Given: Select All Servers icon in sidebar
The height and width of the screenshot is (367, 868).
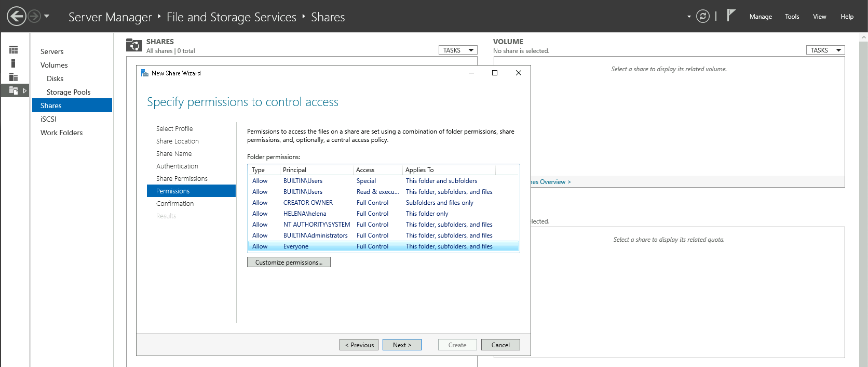Looking at the screenshot, I should click(13, 77).
